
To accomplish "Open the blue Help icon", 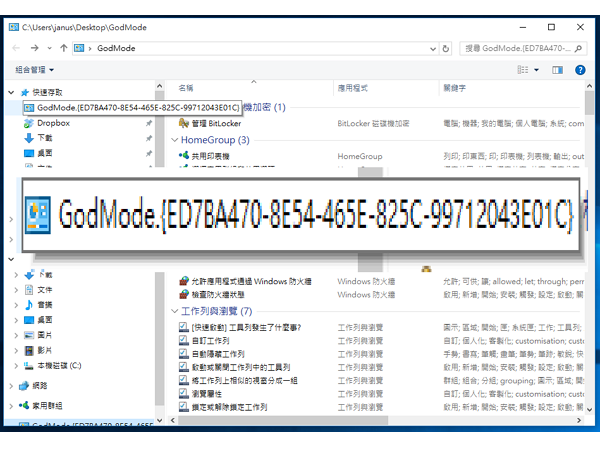I will point(580,70).
